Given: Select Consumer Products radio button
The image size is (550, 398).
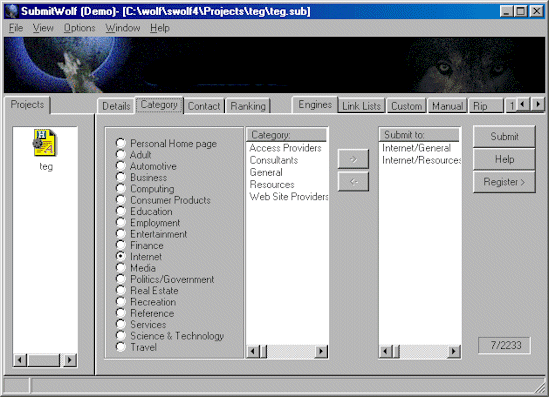Looking at the screenshot, I should click(121, 200).
